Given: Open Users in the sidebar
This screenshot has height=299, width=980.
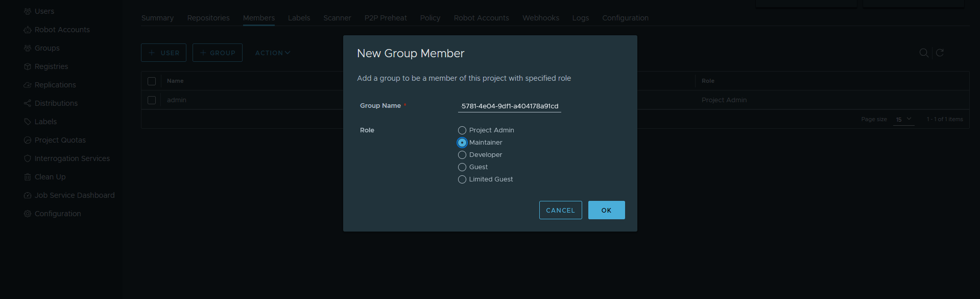Looking at the screenshot, I should 44,11.
